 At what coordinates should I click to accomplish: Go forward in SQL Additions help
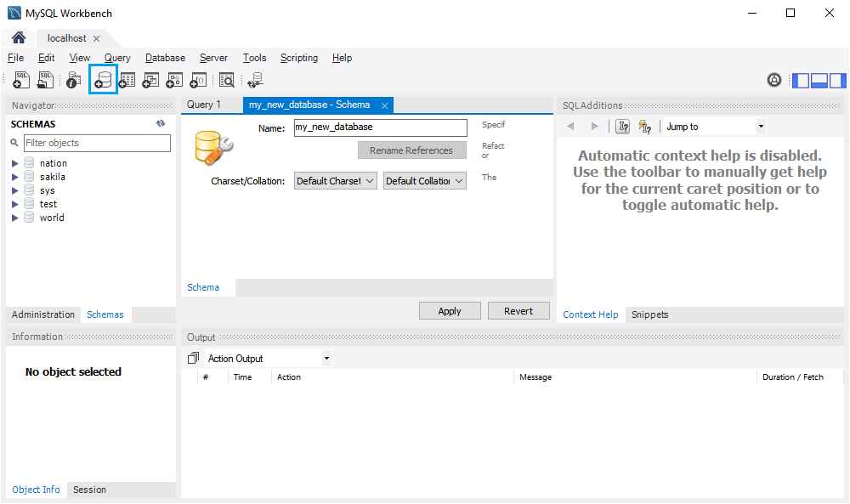click(595, 127)
